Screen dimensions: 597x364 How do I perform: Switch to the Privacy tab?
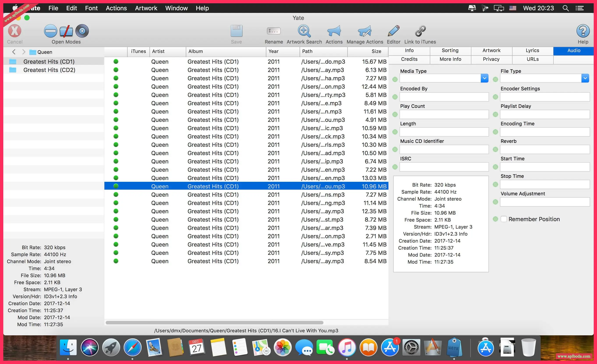tap(491, 59)
